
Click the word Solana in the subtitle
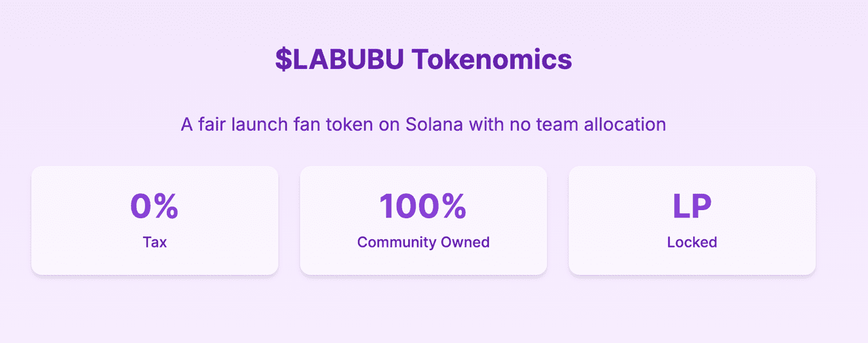tap(434, 125)
